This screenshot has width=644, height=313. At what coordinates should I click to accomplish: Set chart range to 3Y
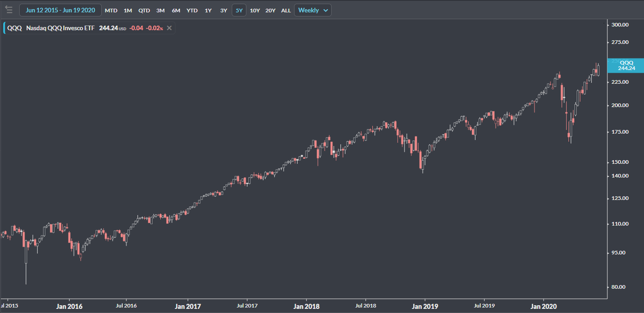224,10
